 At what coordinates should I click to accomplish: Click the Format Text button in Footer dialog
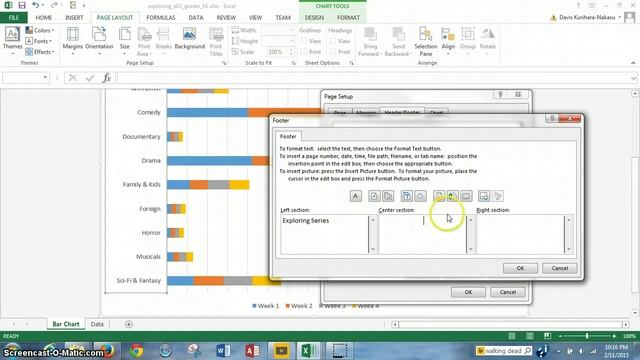click(356, 196)
